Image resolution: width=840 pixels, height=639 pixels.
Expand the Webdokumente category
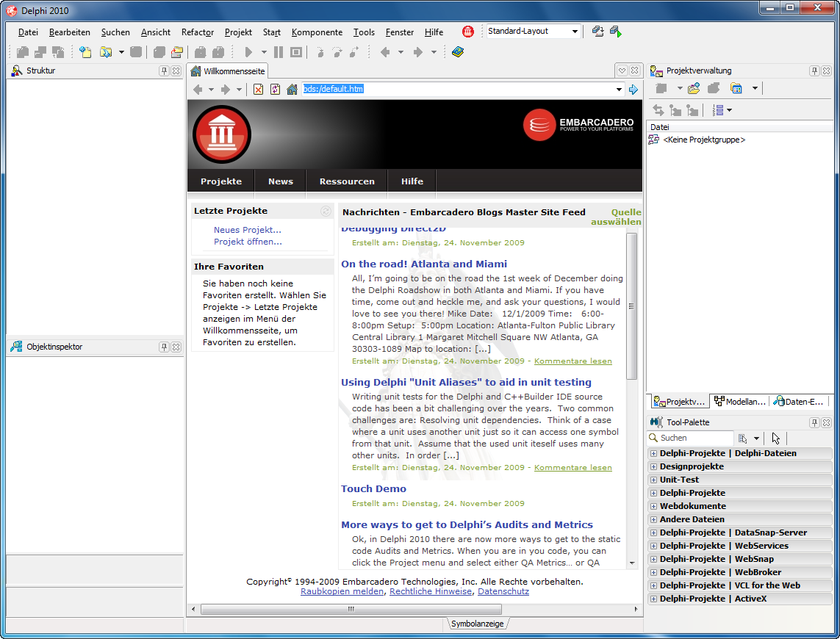coord(653,506)
